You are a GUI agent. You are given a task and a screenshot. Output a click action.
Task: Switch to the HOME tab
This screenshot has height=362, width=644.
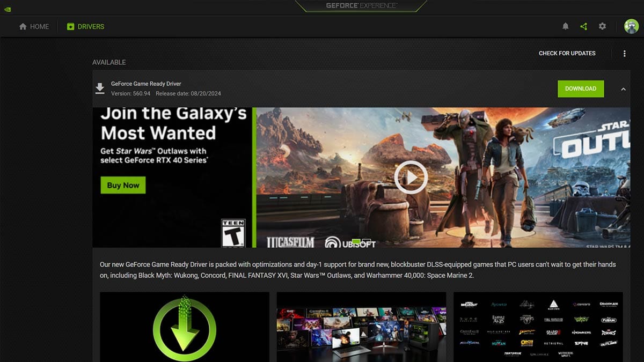tap(34, 26)
